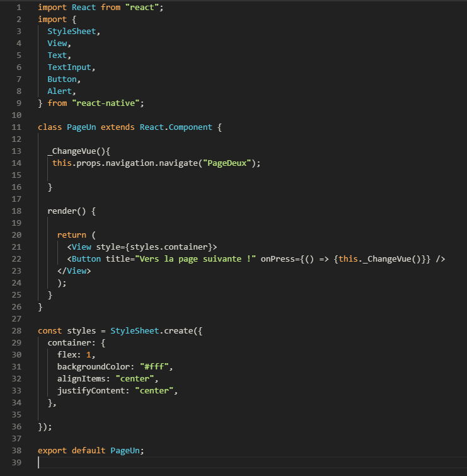Screen dimensions: 467x476
Task: Click the return keyword
Action: (71, 235)
